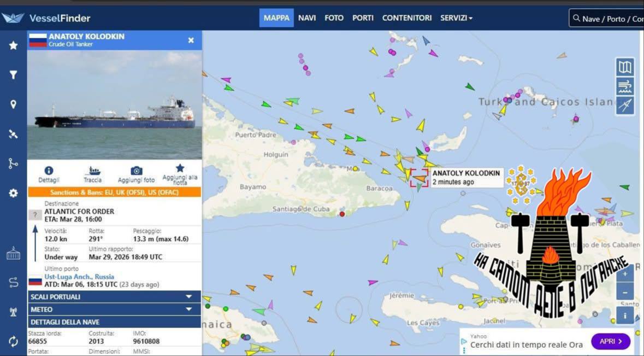The width and height of the screenshot is (644, 356).
Task: Click the satellite icon in sidebar
Action: coord(13,134)
